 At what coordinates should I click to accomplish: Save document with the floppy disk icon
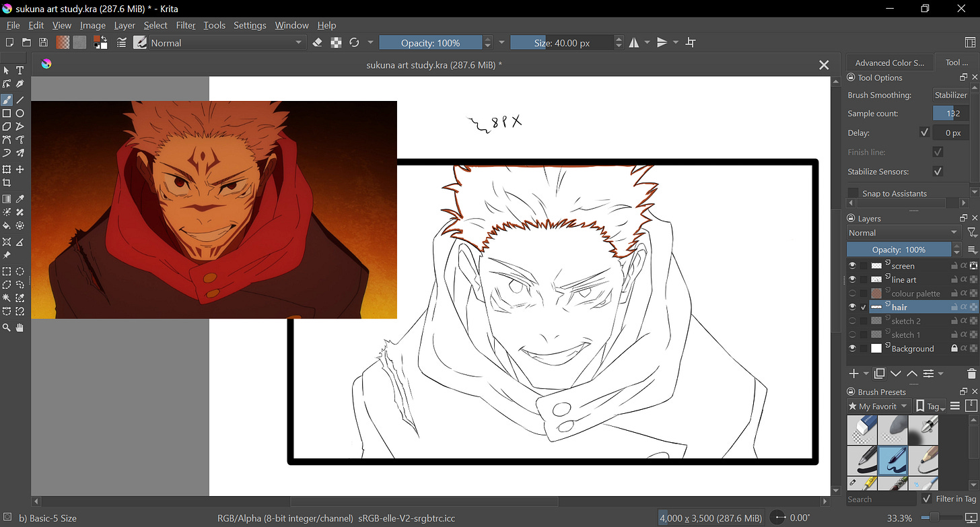(x=43, y=42)
